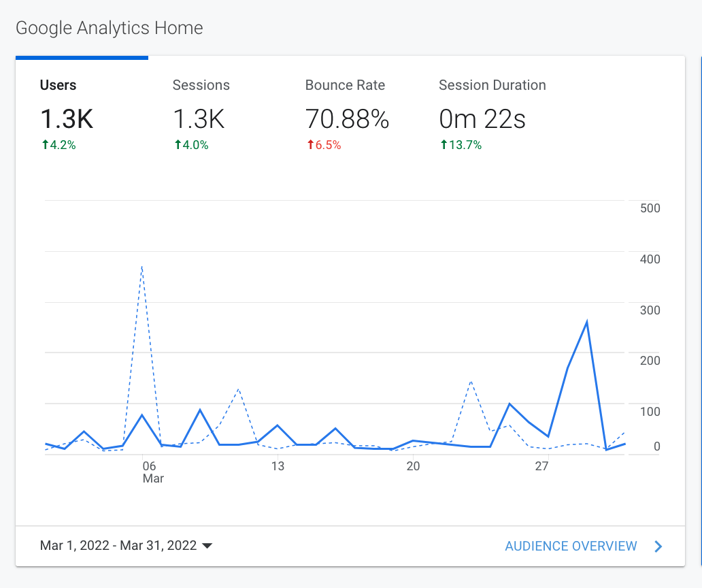Image resolution: width=702 pixels, height=588 pixels.
Task: Click the 300 y-axis label
Action: pos(650,310)
